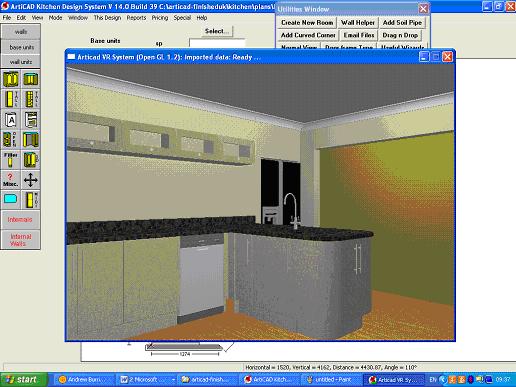This screenshot has height=387, width=516.
Task: Switch to the wall units category
Action: coord(21,62)
